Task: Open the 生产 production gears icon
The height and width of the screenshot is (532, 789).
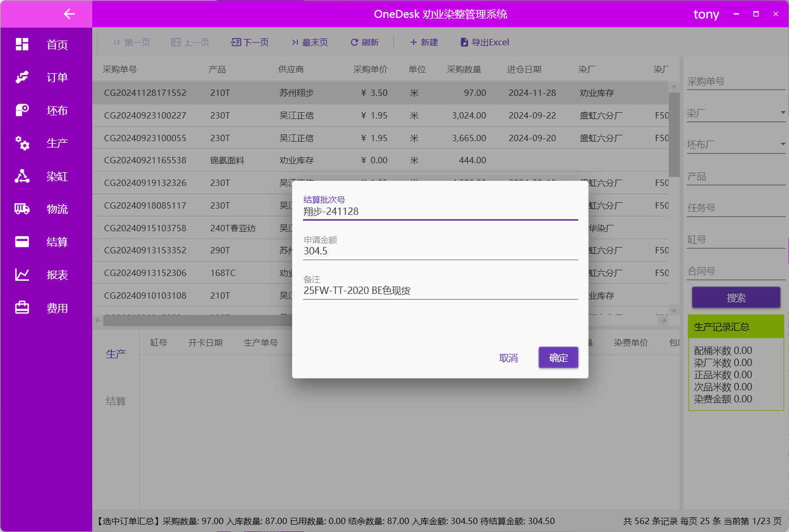Action: 22,143
